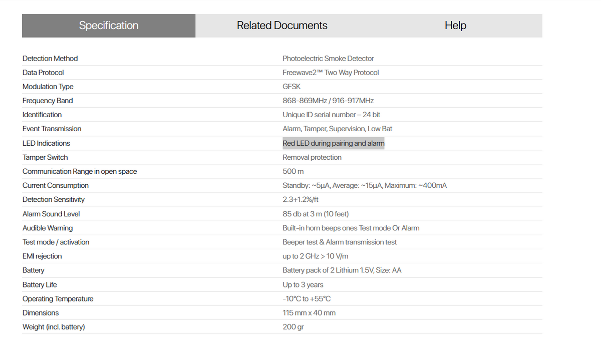Screen dimensions: 601x364
Task: Click the Detection Method label
Action: coord(50,59)
